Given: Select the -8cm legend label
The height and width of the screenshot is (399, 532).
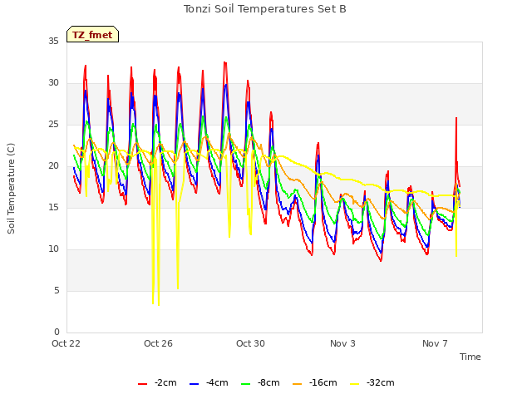Looking at the screenshot, I should pyautogui.click(x=268, y=382).
